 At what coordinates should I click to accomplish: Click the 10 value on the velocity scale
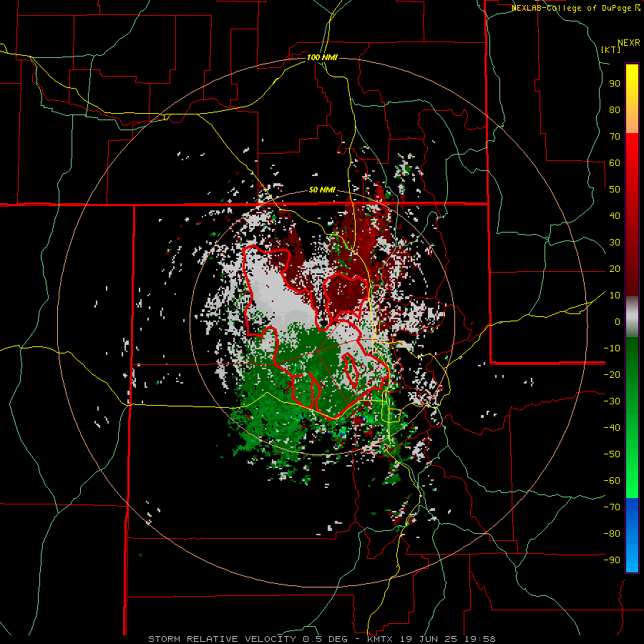pyautogui.click(x=615, y=296)
